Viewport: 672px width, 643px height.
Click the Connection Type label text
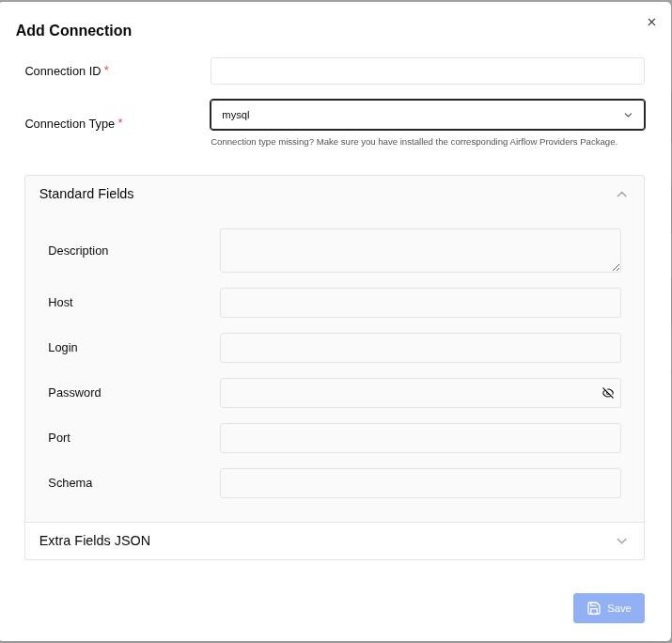pyautogui.click(x=70, y=124)
